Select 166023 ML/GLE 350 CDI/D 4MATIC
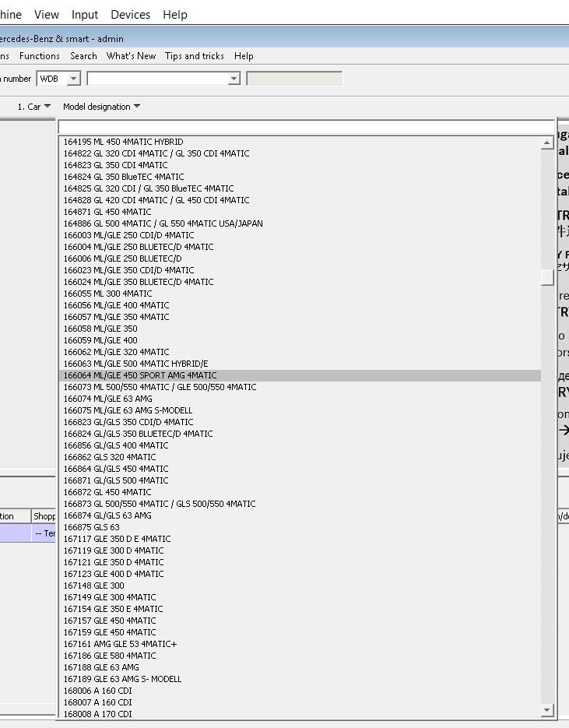The width and height of the screenshot is (569, 728). tap(300, 270)
